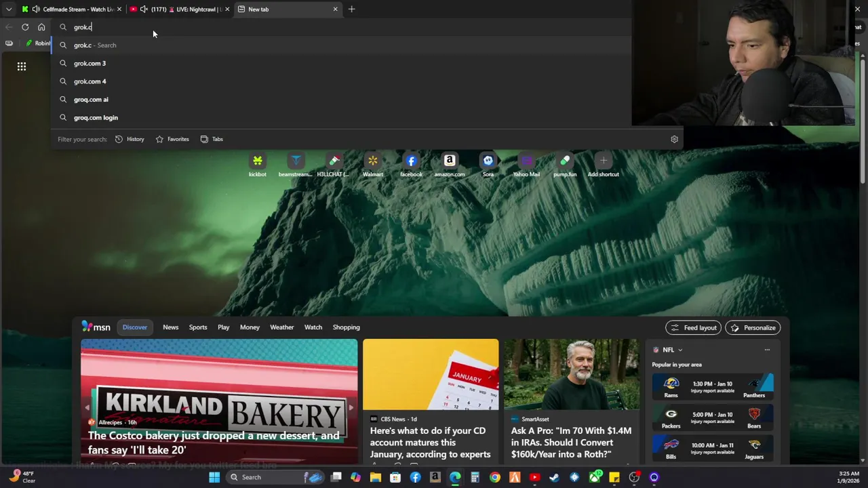The height and width of the screenshot is (488, 868).
Task: Open Steam from the taskbar
Action: click(555, 477)
